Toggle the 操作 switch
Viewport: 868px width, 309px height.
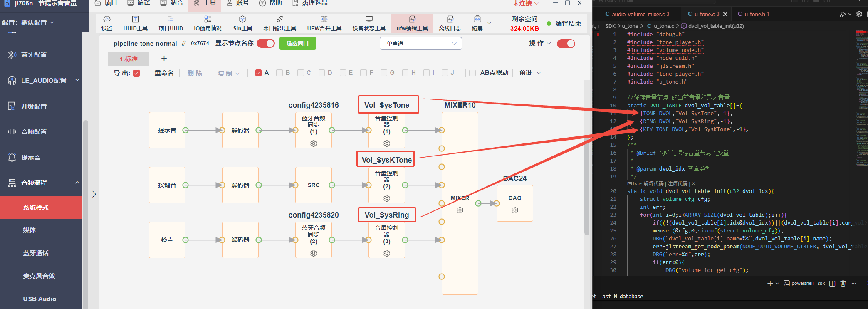pos(566,43)
